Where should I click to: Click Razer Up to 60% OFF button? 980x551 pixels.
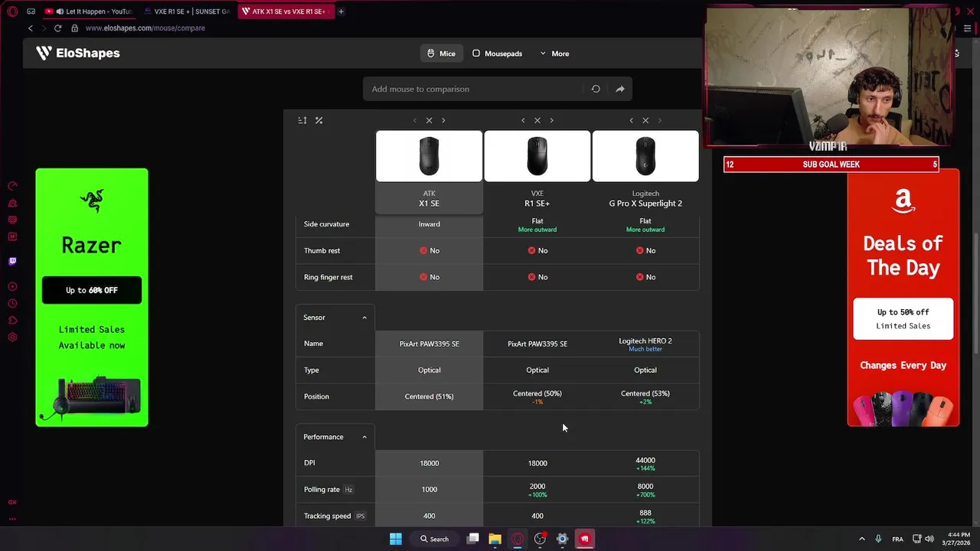point(92,290)
